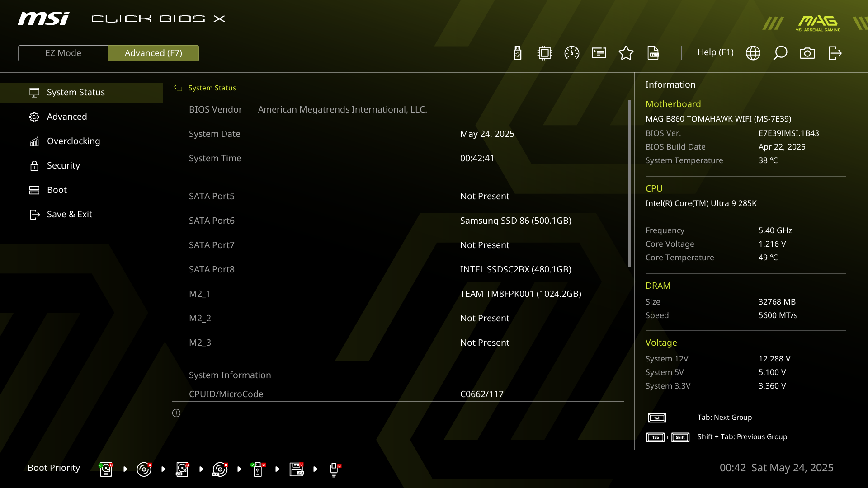This screenshot has height=488, width=868.
Task: Click the Help (F1) button
Action: [715, 52]
